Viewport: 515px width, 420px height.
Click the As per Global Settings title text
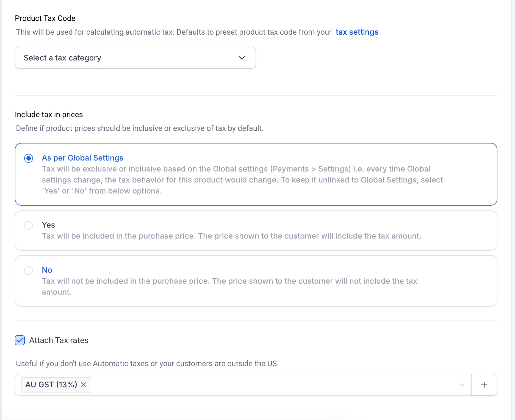82,158
